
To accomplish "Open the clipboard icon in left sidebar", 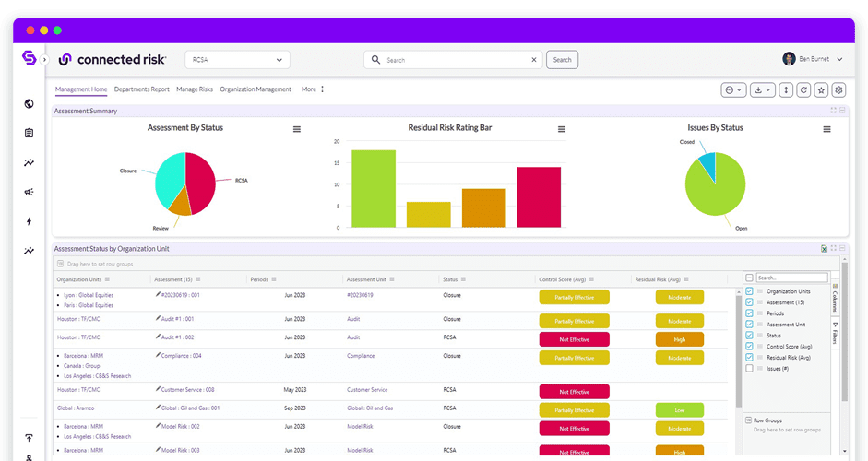I will pyautogui.click(x=29, y=133).
